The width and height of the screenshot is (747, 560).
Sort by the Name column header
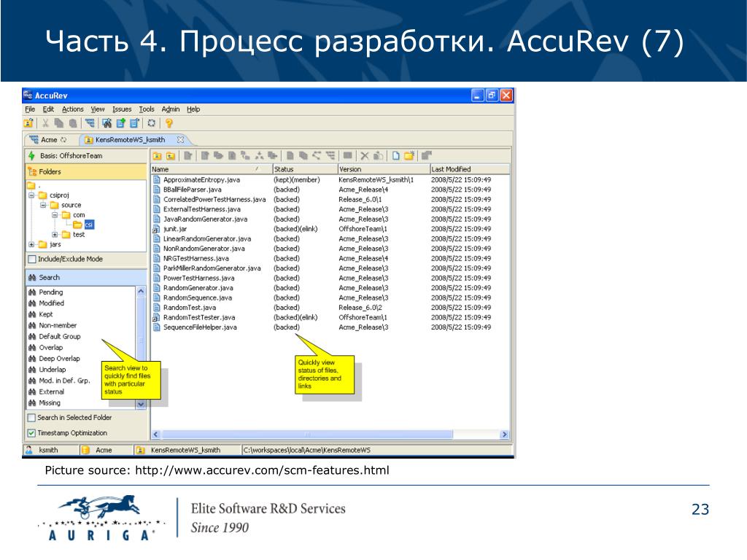[x=211, y=169]
